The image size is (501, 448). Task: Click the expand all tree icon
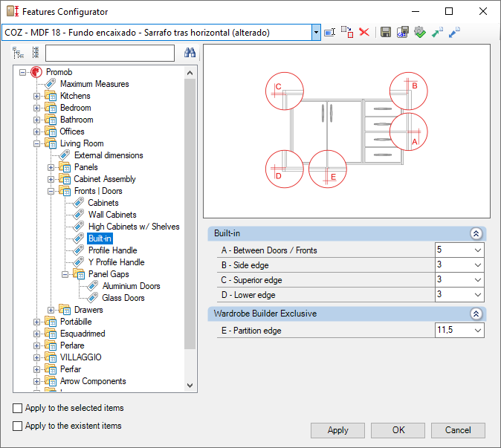tap(18, 53)
